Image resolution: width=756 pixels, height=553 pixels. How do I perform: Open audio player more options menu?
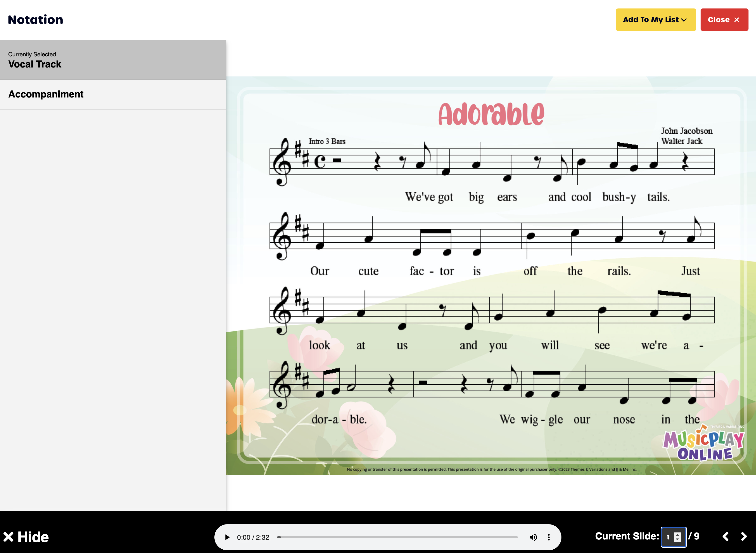tap(549, 537)
